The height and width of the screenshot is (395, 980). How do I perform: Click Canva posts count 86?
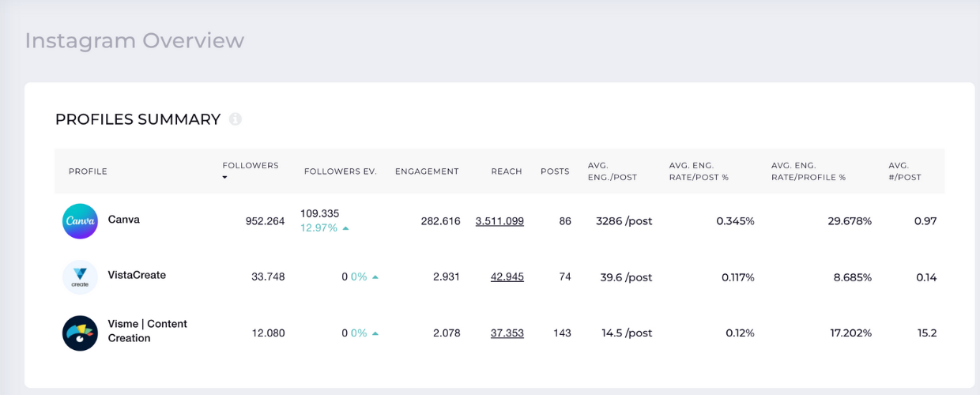point(565,221)
